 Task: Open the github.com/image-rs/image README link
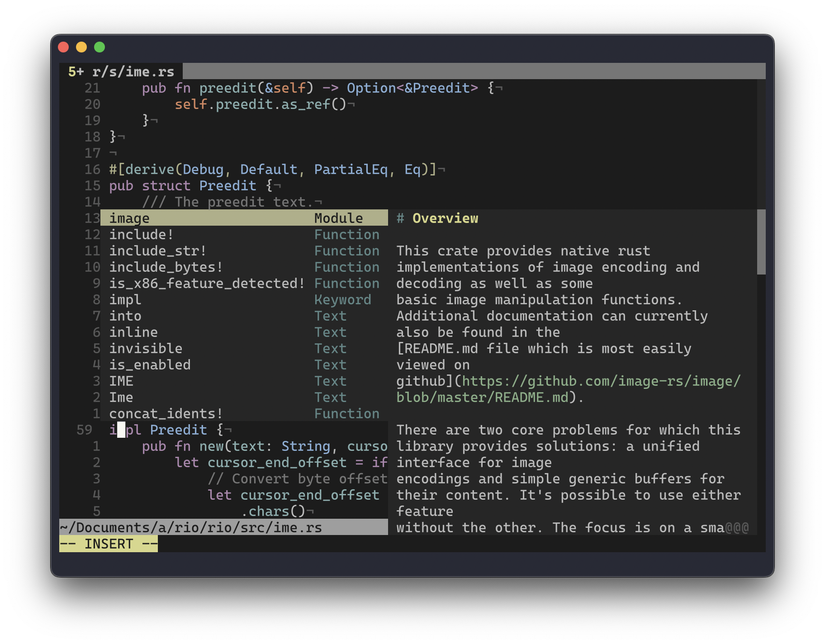tap(568, 389)
